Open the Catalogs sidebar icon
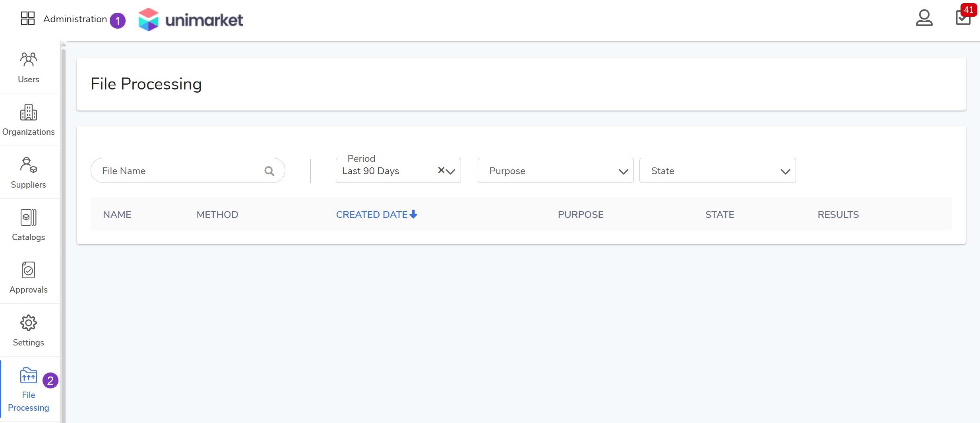This screenshot has height=423, width=980. [29, 218]
